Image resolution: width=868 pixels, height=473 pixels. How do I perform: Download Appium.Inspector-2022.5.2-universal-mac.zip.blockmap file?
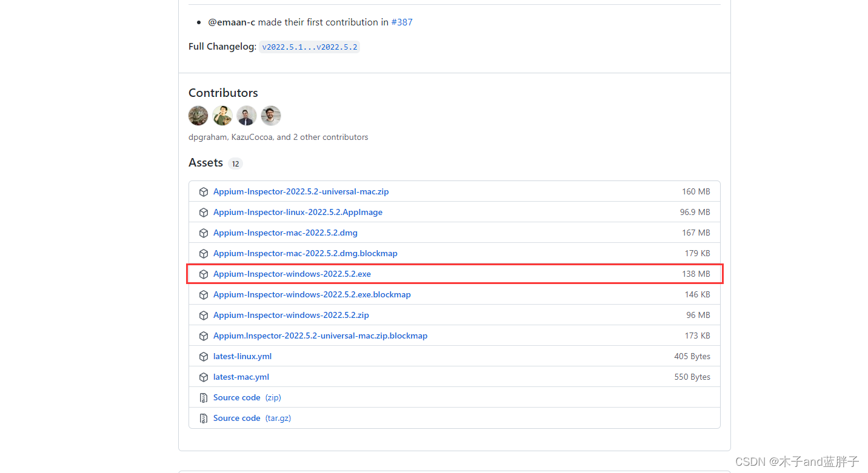pos(320,336)
